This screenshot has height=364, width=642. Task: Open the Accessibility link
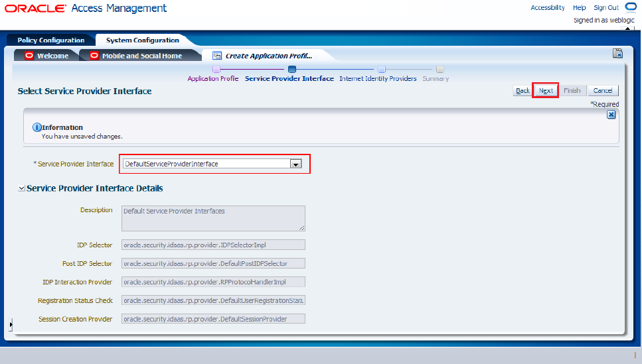(548, 7)
